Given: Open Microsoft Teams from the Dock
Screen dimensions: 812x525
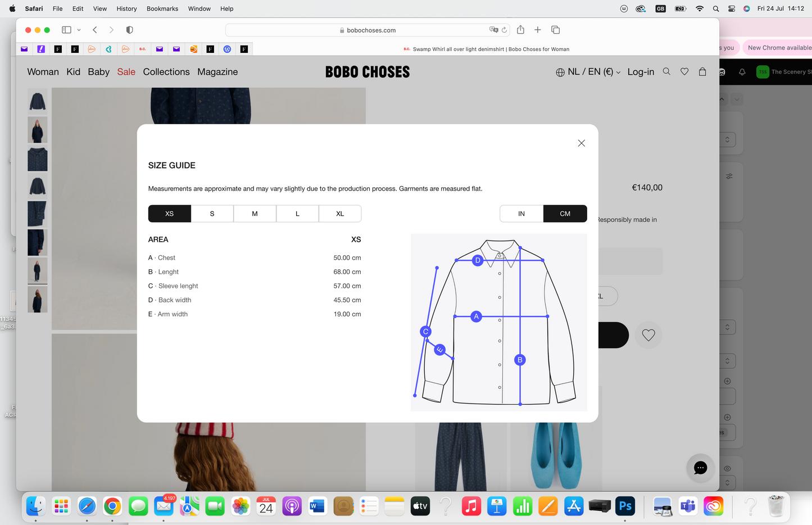Looking at the screenshot, I should 688,506.
